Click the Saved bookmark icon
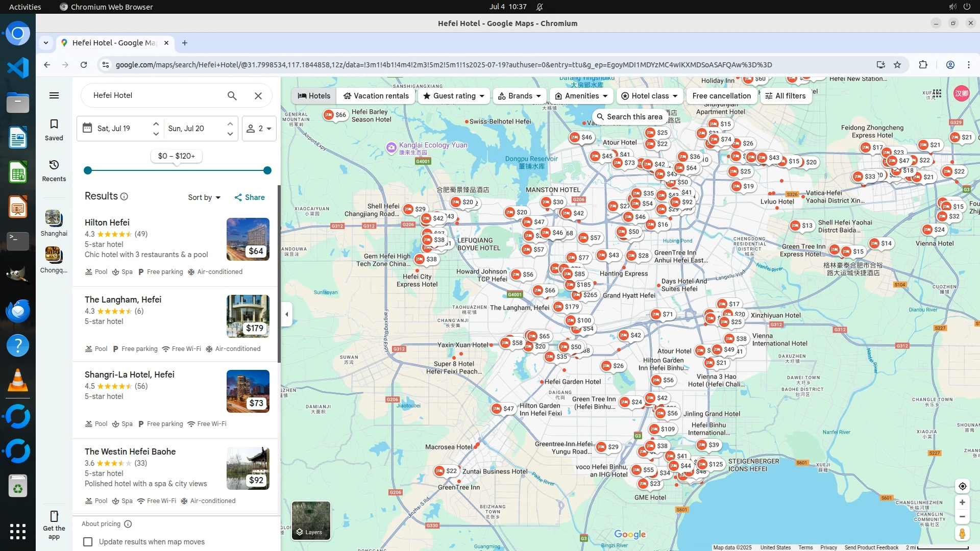The height and width of the screenshot is (551, 980). (54, 124)
